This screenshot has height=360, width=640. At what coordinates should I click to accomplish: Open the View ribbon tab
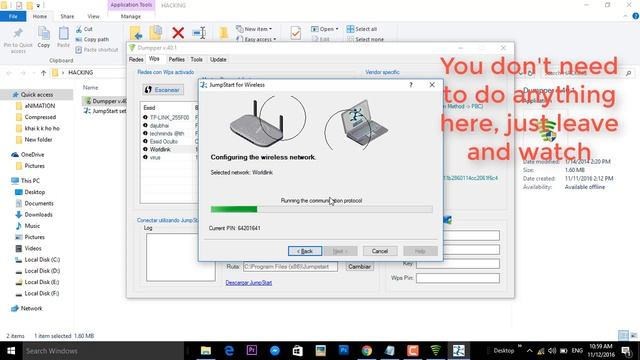(93, 16)
